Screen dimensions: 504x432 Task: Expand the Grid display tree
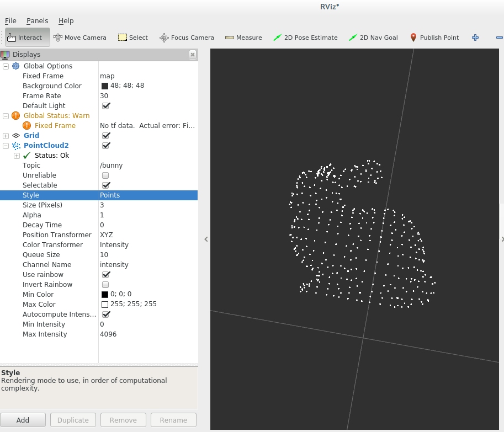point(6,135)
